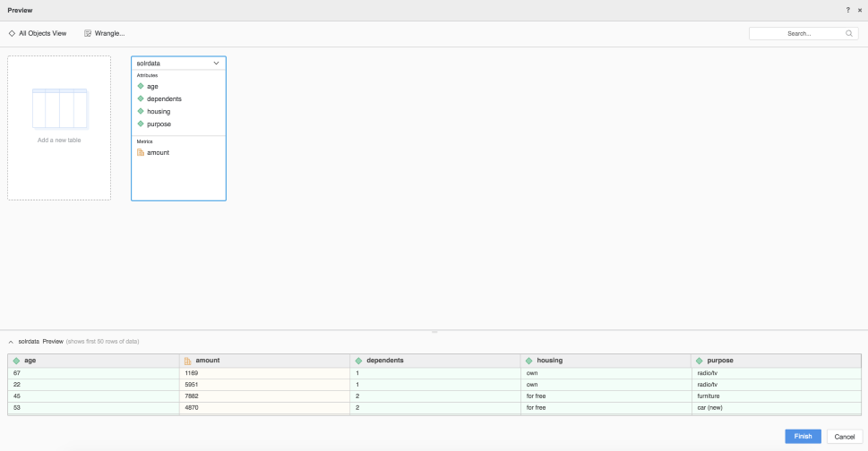Click the dependents attribute icon in solrdata card
This screenshot has width=868, height=451.
pyautogui.click(x=141, y=99)
